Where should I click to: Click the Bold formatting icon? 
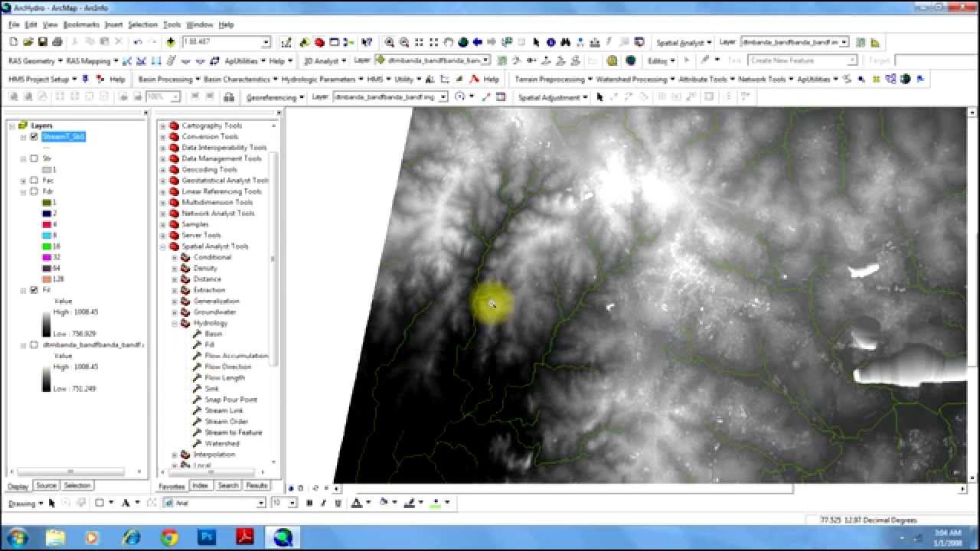click(309, 503)
